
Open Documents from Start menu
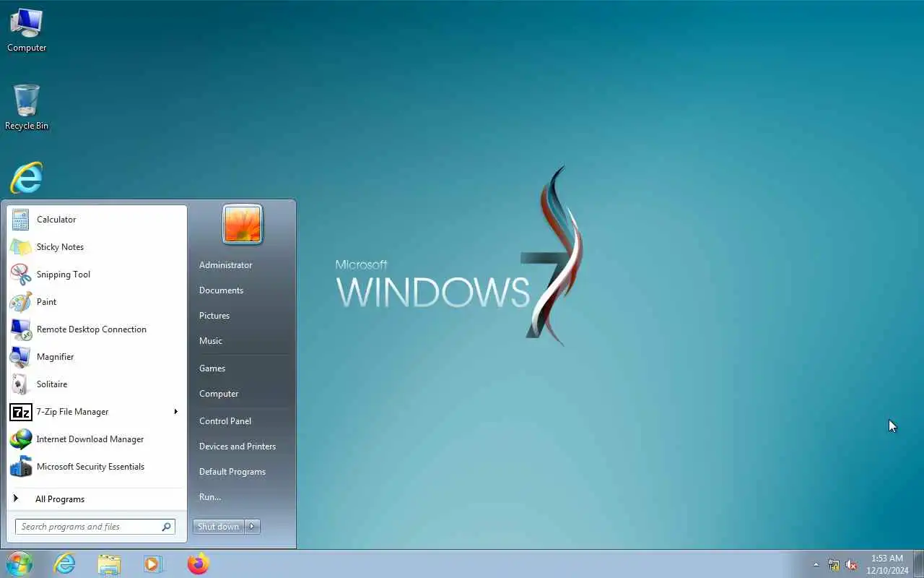(221, 290)
